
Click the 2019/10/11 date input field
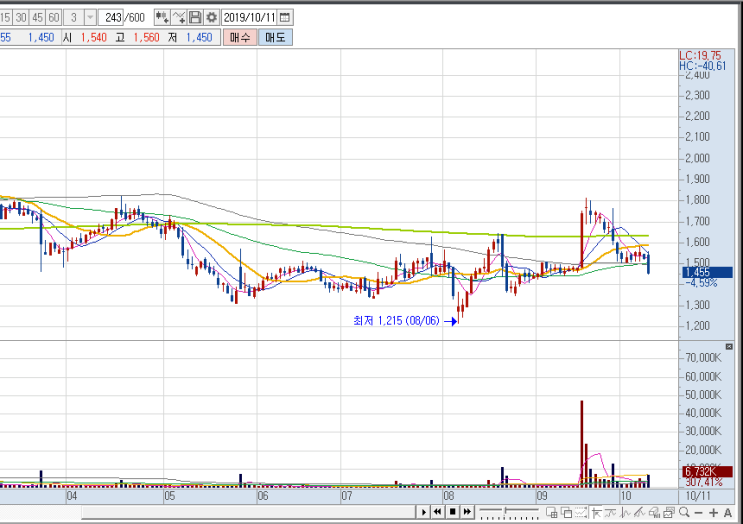tap(249, 18)
